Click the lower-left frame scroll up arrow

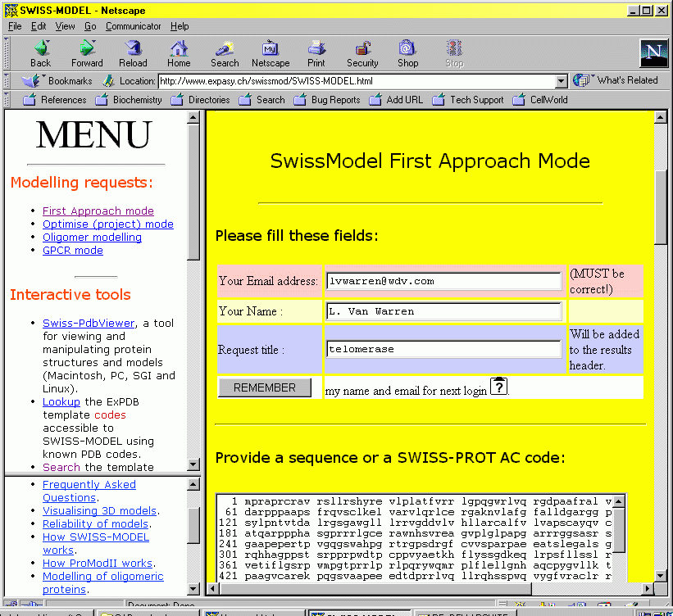[x=193, y=485]
